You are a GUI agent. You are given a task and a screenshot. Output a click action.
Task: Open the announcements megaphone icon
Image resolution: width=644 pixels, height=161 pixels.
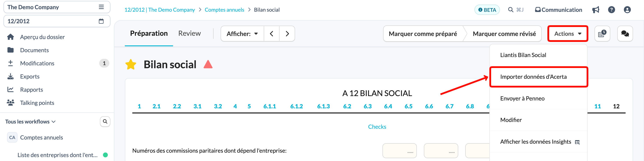point(596,10)
